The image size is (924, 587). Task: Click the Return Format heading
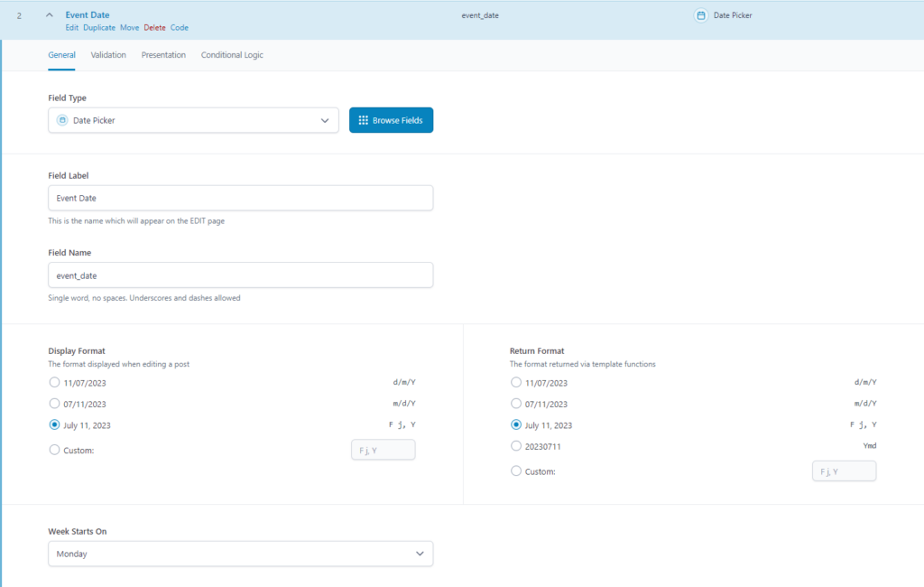537,351
